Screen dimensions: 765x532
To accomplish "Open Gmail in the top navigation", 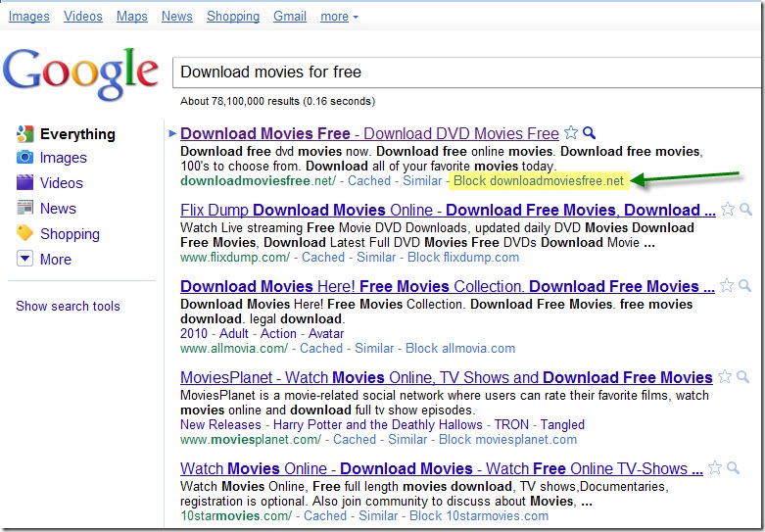I will pyautogui.click(x=290, y=16).
